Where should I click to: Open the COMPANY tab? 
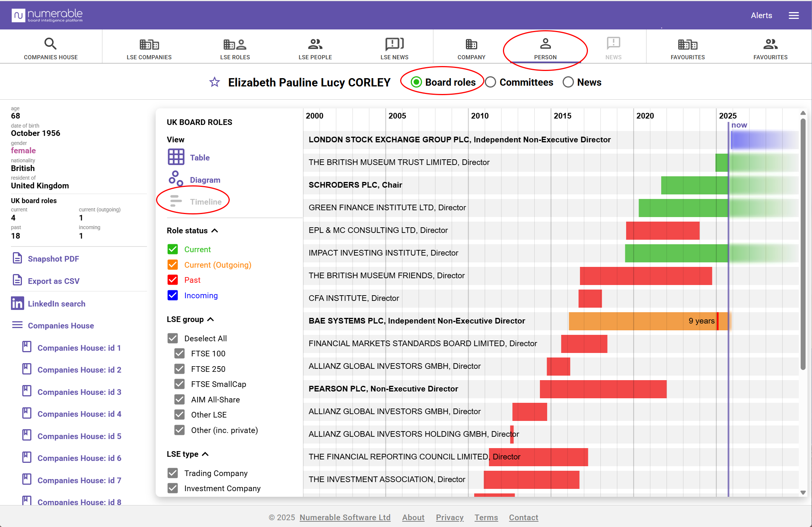471,49
